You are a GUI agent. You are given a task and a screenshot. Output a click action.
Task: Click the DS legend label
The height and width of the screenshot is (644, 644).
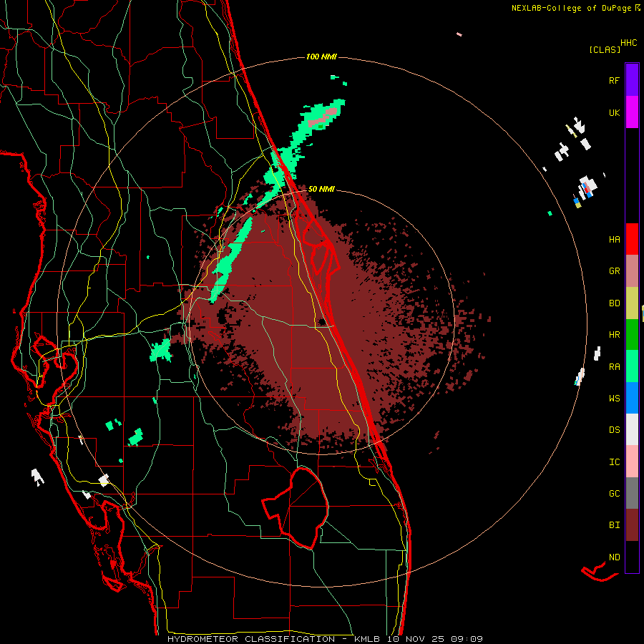coord(614,430)
